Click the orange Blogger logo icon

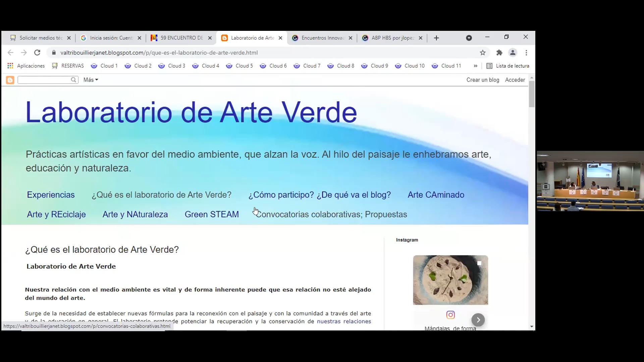pos(10,80)
